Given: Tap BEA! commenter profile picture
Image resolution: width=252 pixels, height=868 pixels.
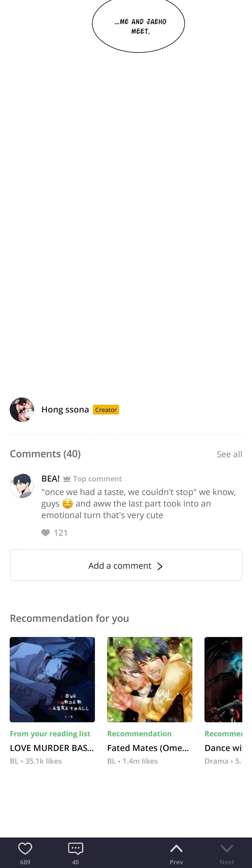Looking at the screenshot, I should coord(22,486).
